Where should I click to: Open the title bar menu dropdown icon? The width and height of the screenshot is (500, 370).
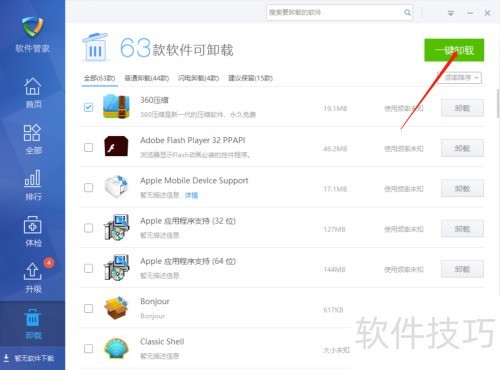point(451,13)
